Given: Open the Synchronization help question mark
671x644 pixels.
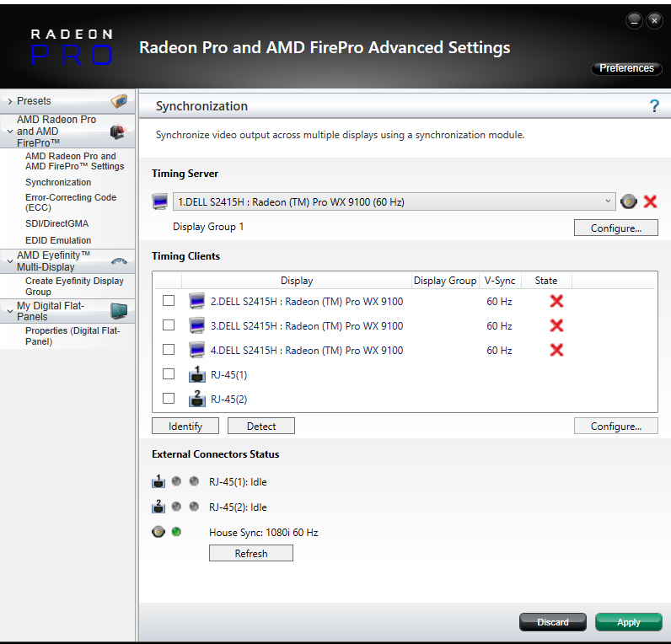Looking at the screenshot, I should click(x=654, y=105).
